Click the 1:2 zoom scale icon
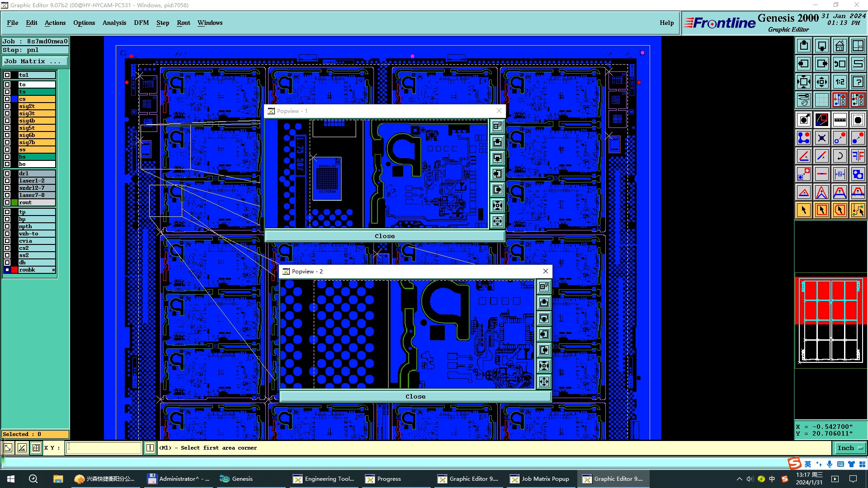This screenshot has width=868, height=488. [840, 82]
